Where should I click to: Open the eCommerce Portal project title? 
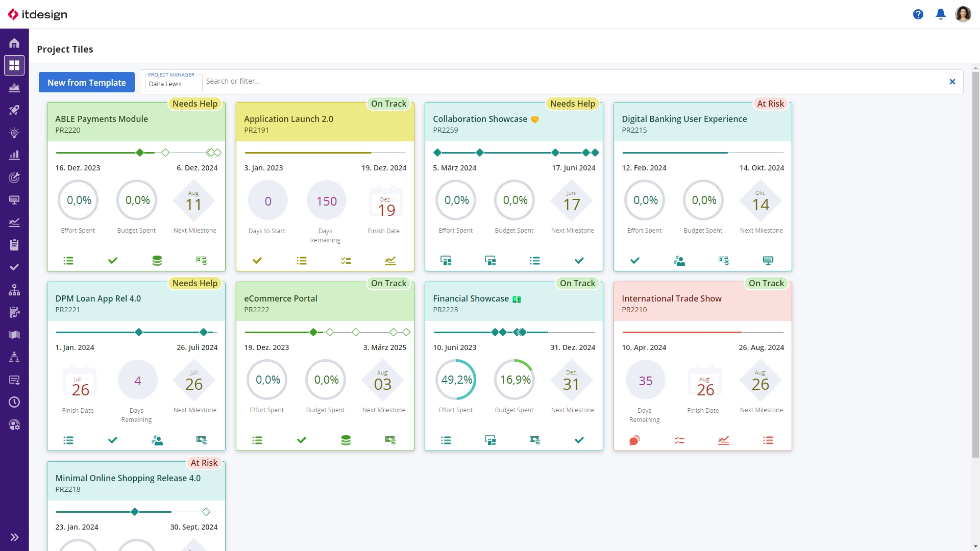[x=280, y=298]
